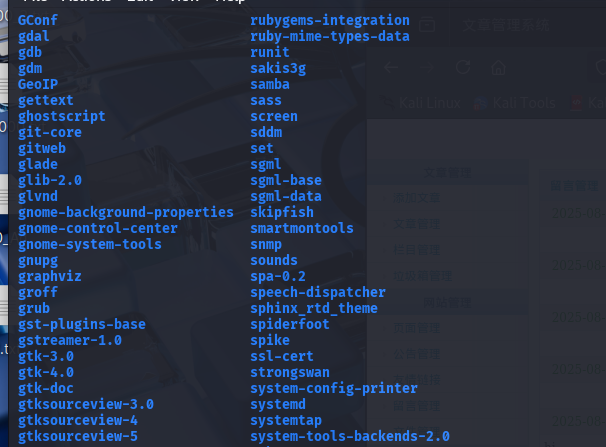Click the sgml-base entry
Viewport: 606px width, 447px height.
pyautogui.click(x=286, y=180)
